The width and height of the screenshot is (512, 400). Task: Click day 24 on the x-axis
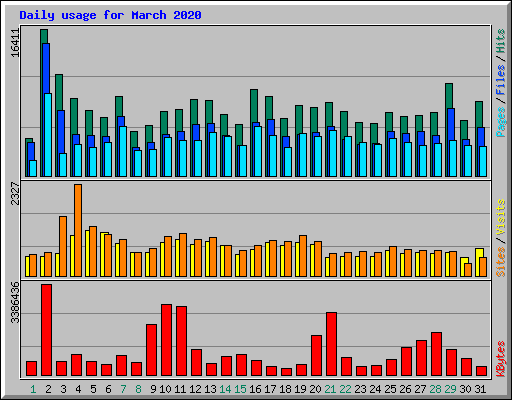(x=375, y=389)
